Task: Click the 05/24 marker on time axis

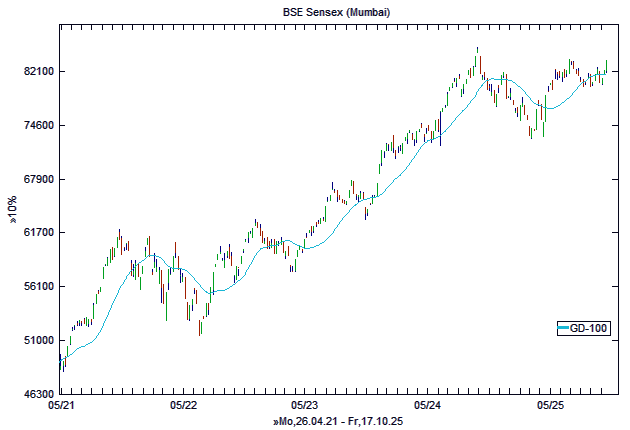Action: tap(428, 406)
